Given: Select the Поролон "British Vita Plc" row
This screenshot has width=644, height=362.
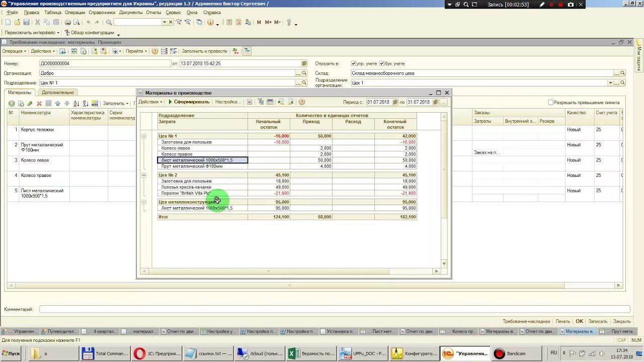Looking at the screenshot, I should [x=287, y=193].
